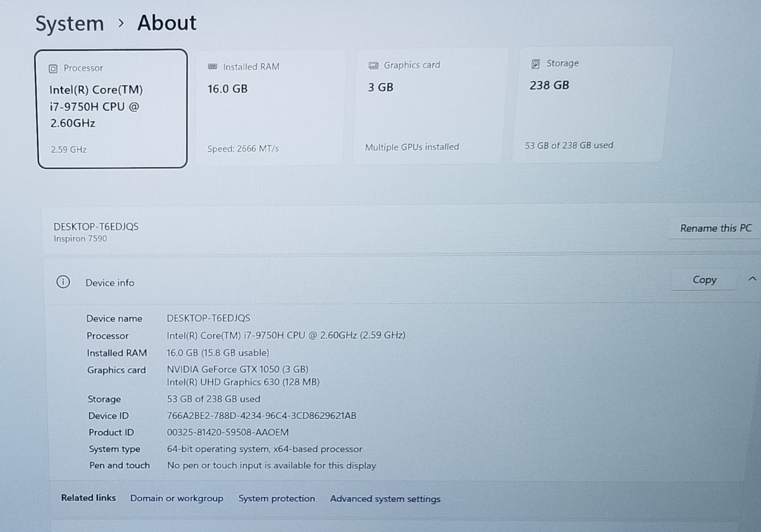This screenshot has width=761, height=532.
Task: Copy the device info
Action: (704, 280)
